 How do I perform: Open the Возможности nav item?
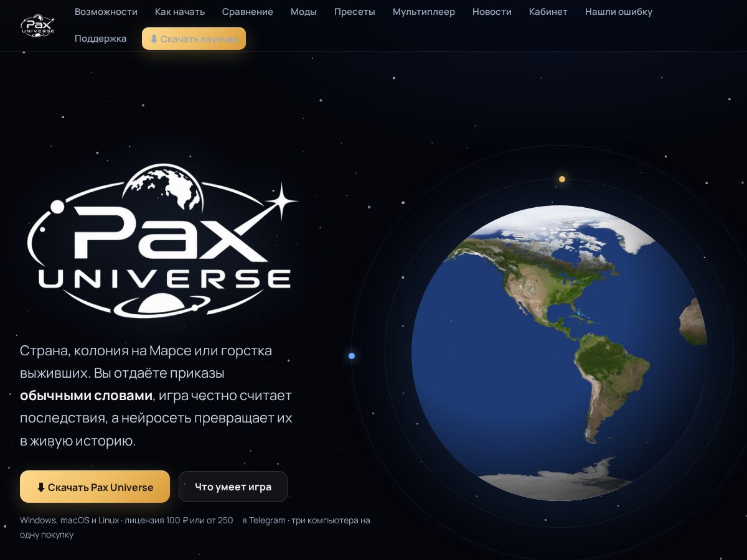[106, 12]
